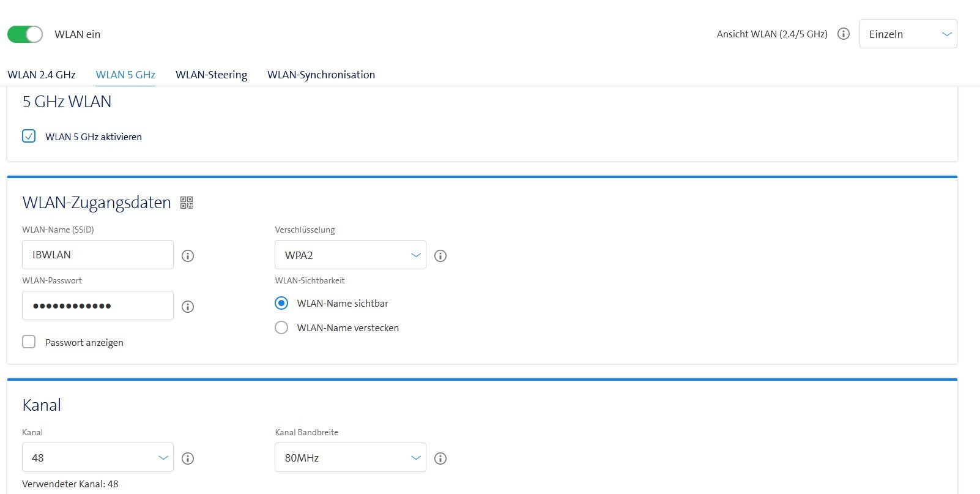Show info for WLAN-Name (SSID) field
980x494 pixels.
click(188, 256)
